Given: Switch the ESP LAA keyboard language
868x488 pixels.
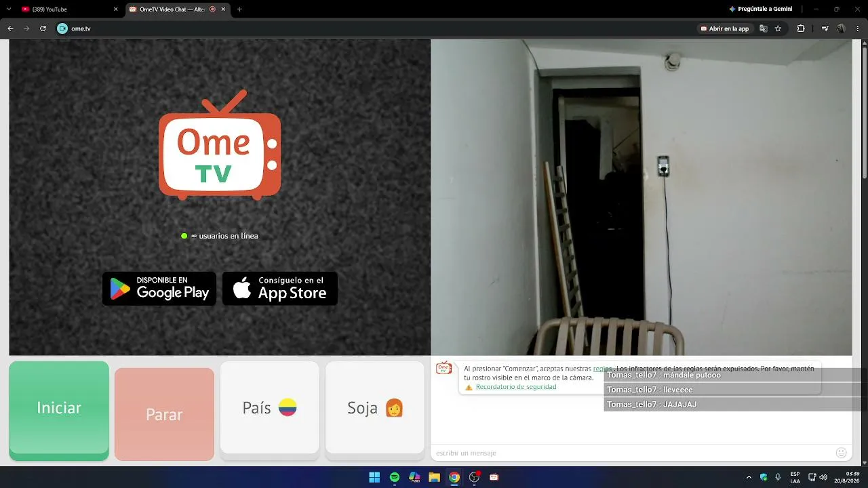Looking at the screenshot, I should click(795, 477).
